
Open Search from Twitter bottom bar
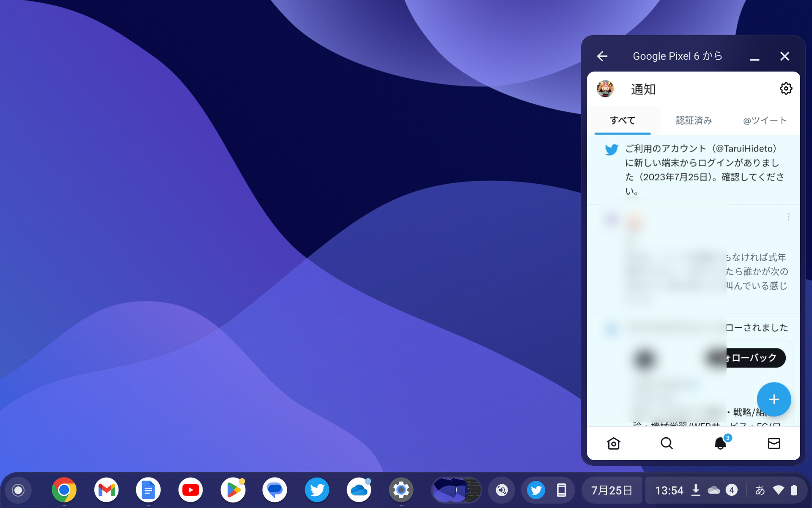667,443
